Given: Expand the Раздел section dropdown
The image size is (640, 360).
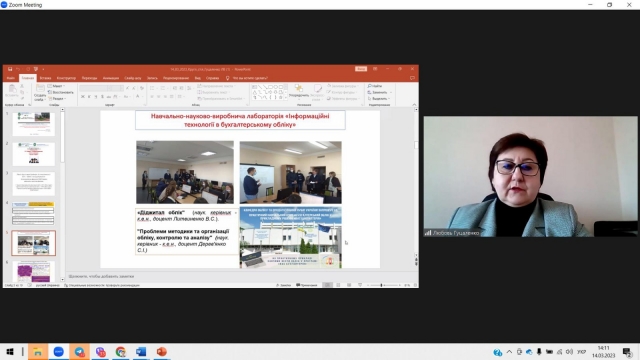Looking at the screenshot, I should pos(57,98).
